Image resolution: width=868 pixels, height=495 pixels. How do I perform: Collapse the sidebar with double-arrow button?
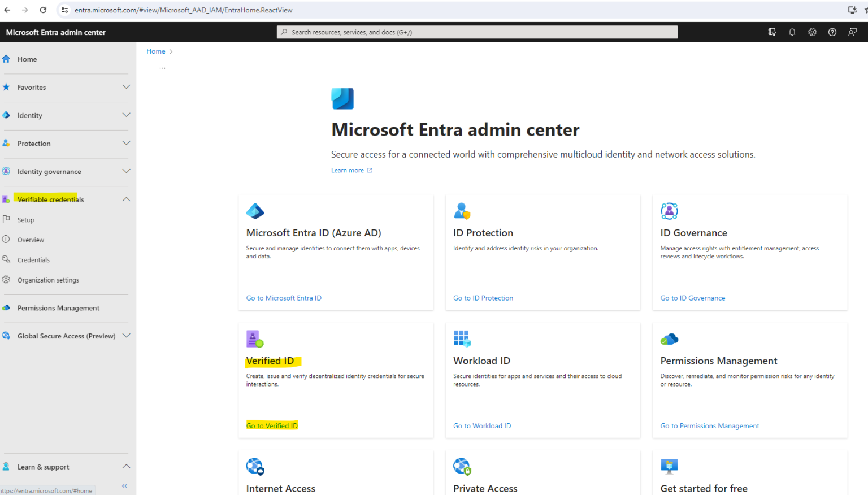124,486
